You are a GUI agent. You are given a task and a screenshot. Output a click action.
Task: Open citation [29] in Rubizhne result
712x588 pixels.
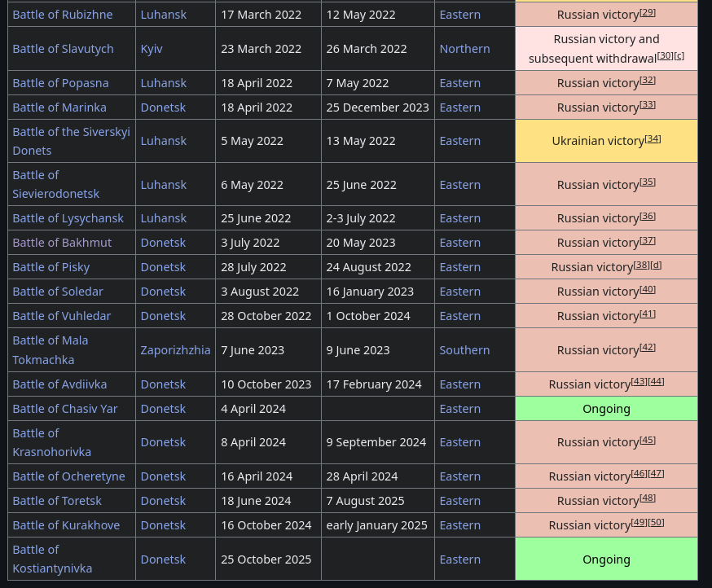[x=648, y=12]
